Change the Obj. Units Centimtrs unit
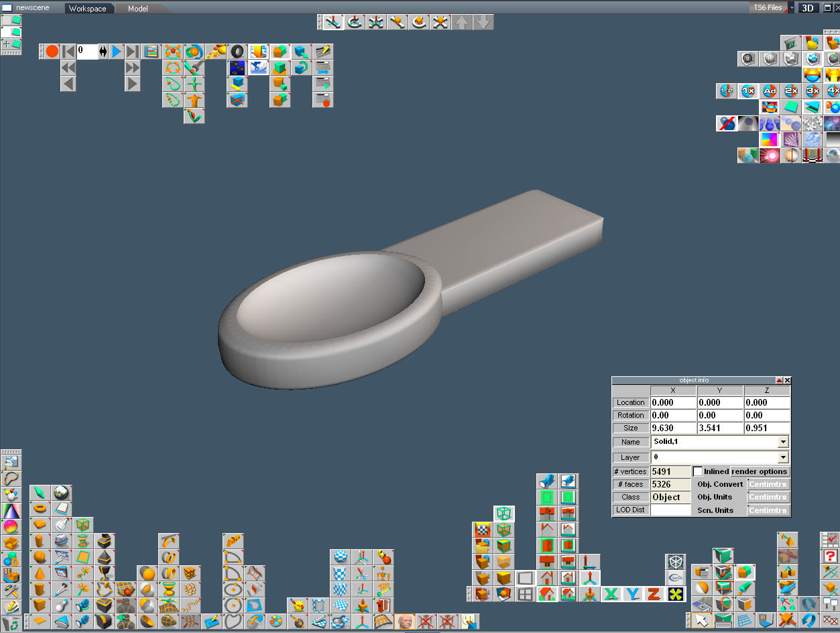The width and height of the screenshot is (840, 633). pyautogui.click(x=768, y=497)
